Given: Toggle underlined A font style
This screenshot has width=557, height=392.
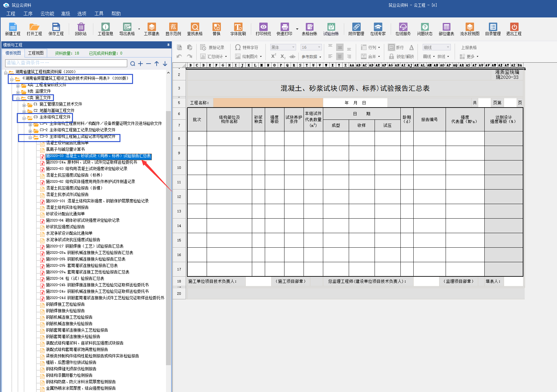Looking at the screenshot, I should coord(411,47).
